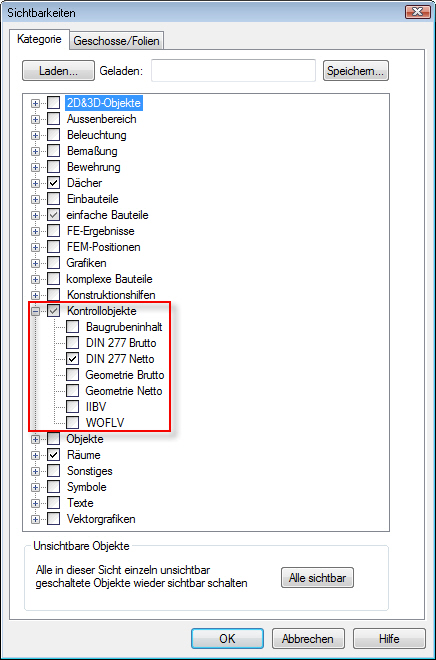Screen dimensions: 436x660
Task: Click the Alle sichtbar button
Action: [317, 578]
